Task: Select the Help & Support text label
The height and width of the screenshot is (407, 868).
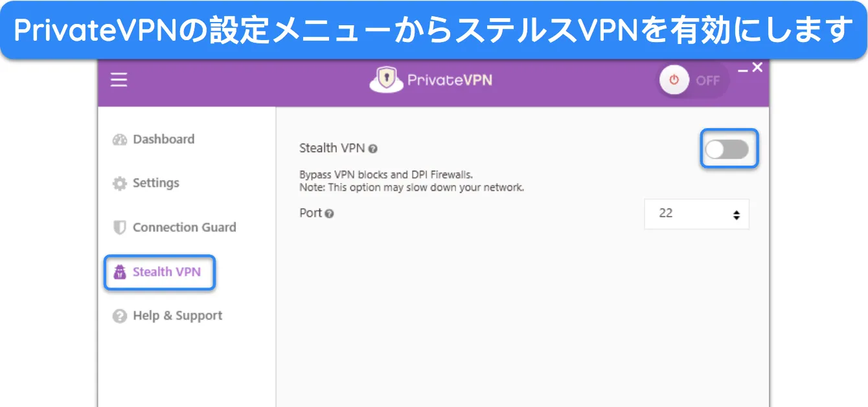Action: tap(177, 316)
